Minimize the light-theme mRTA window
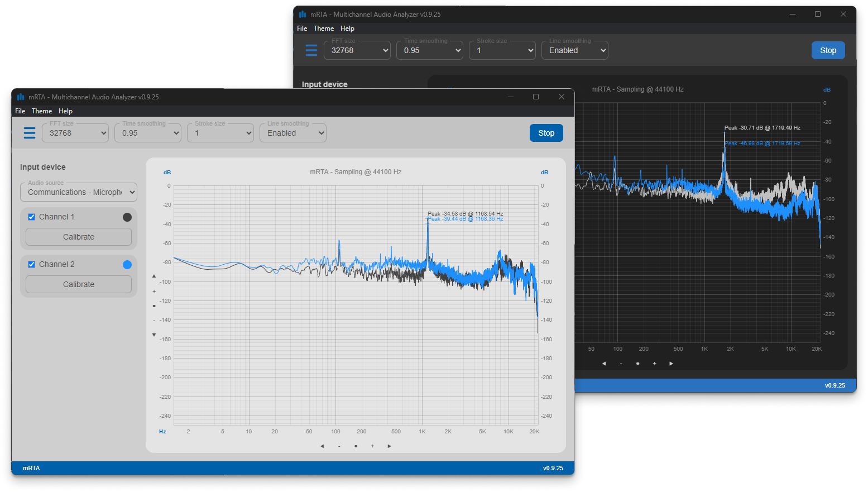Screen dimensions: 868x492 click(510, 97)
